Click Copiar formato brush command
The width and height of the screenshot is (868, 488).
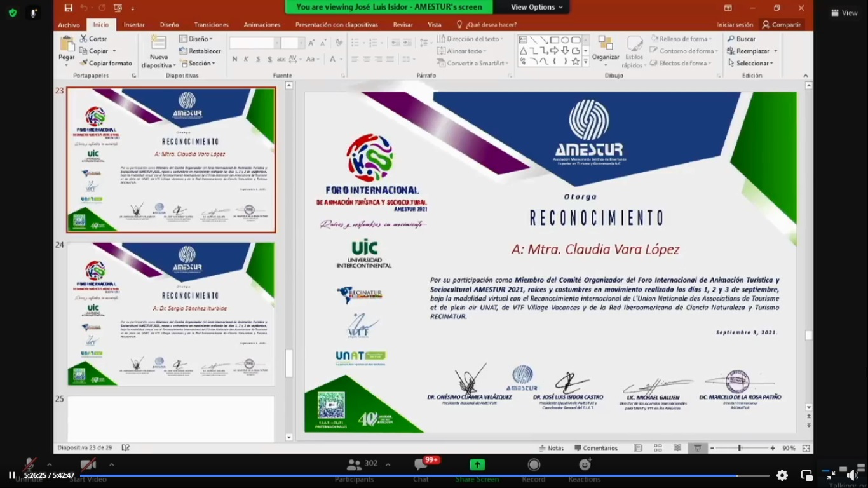point(106,63)
